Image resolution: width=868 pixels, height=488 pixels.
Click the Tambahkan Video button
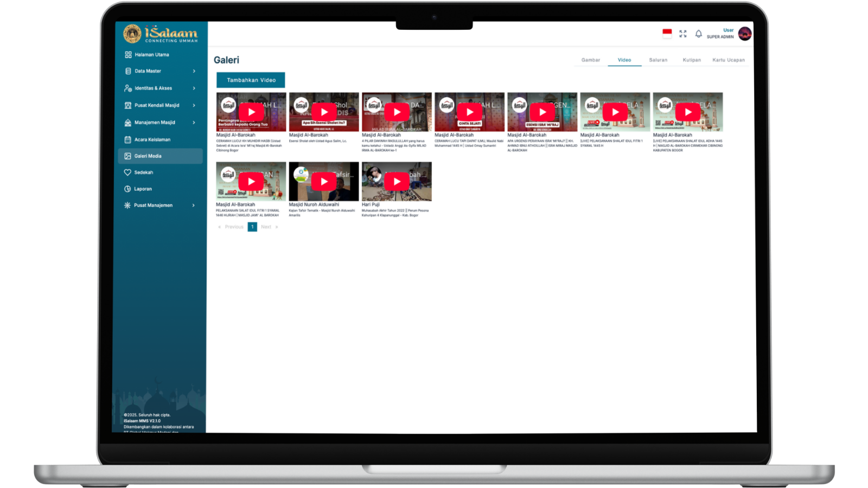(251, 80)
